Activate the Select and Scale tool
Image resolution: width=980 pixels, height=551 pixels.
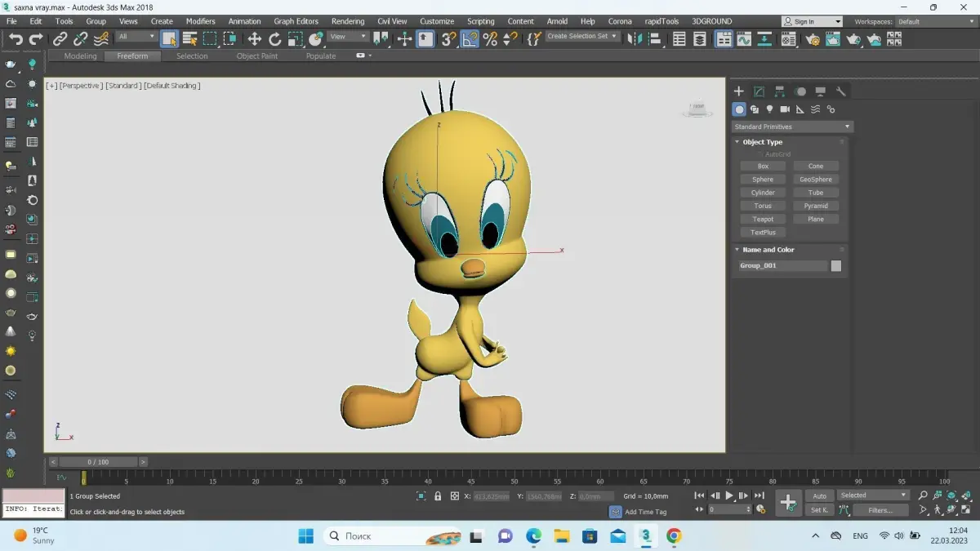(296, 38)
